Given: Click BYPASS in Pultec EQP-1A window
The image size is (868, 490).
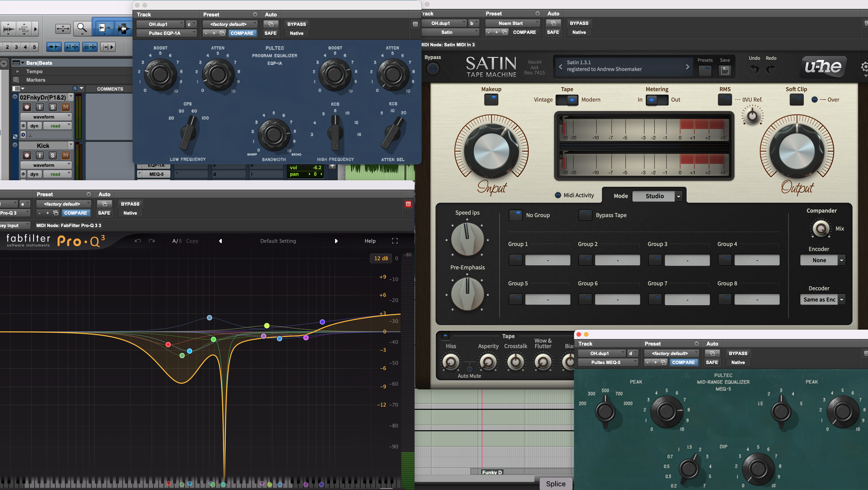Looking at the screenshot, I should tap(296, 24).
